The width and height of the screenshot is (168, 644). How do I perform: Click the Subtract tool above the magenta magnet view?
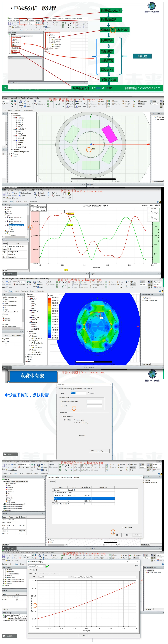coord(93,104)
